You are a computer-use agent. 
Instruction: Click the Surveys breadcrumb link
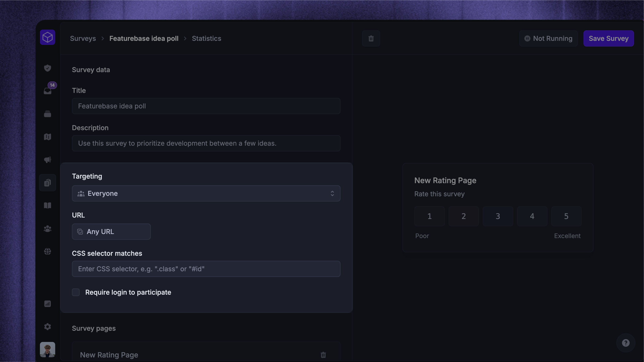(83, 38)
